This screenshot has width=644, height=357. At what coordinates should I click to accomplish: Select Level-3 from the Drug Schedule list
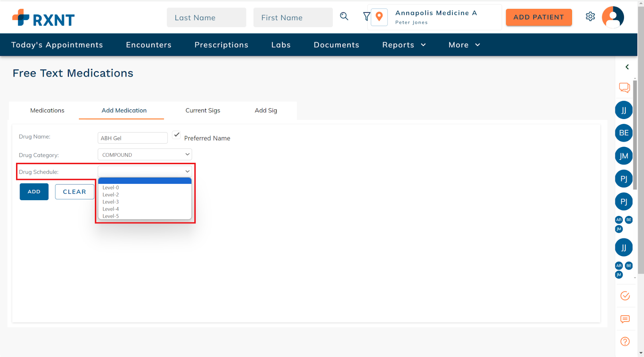pyautogui.click(x=111, y=202)
